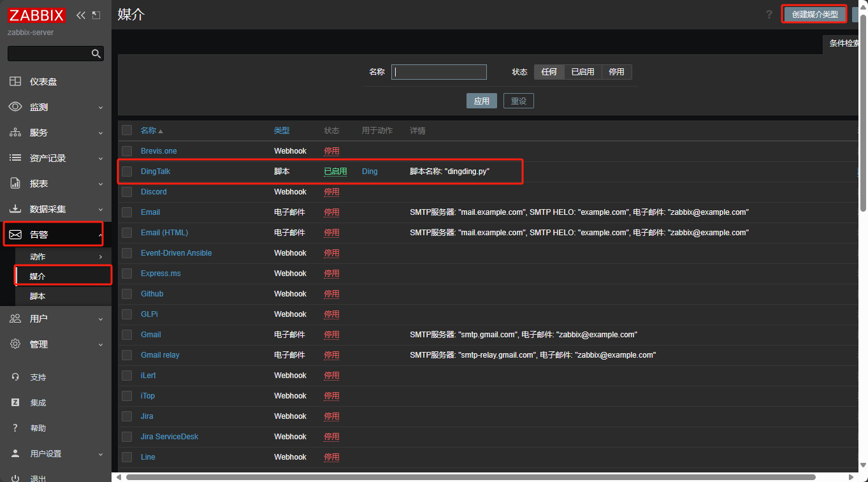Click the 告警 envelope icon
868x482 pixels.
pos(15,235)
